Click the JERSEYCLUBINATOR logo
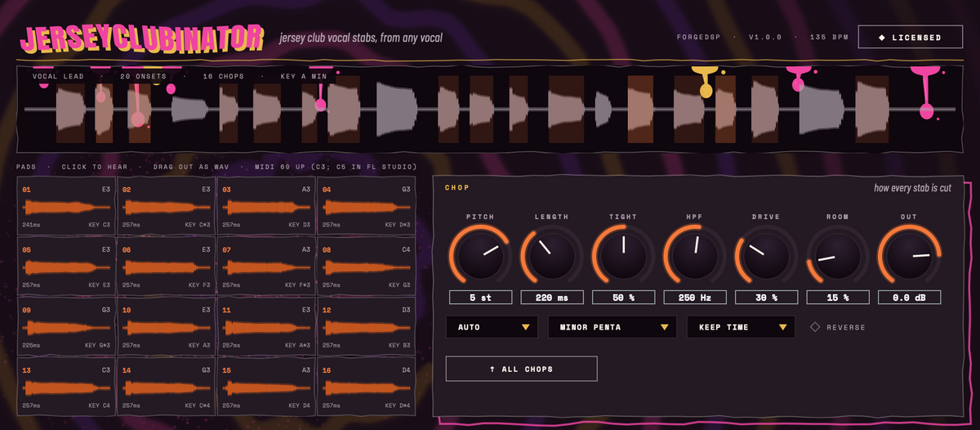Viewport: 980px width, 430px height. pyautogui.click(x=143, y=37)
